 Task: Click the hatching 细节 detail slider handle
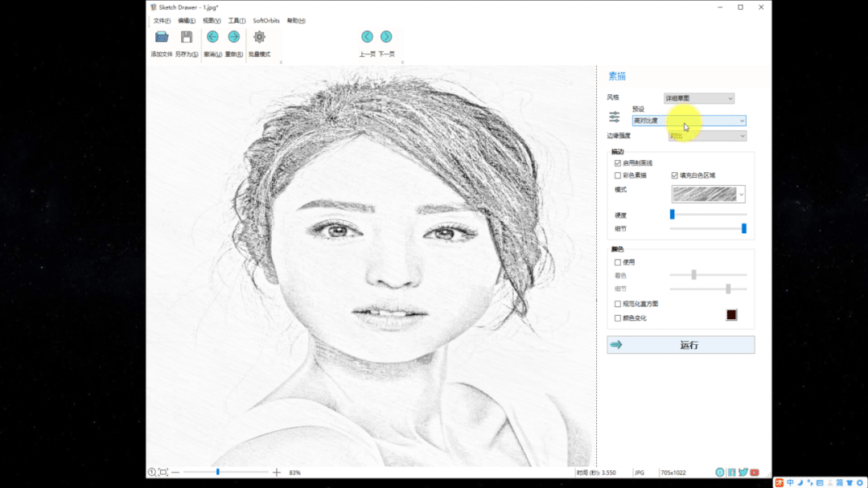(x=744, y=228)
